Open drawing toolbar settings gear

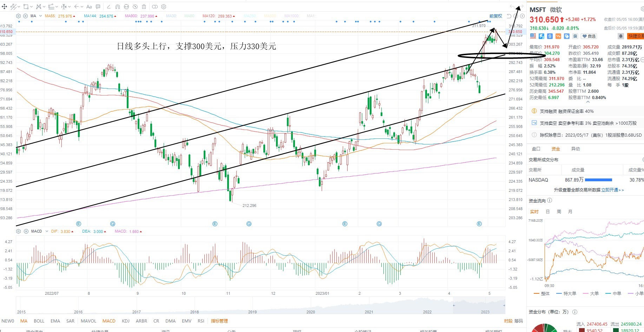pos(164,7)
